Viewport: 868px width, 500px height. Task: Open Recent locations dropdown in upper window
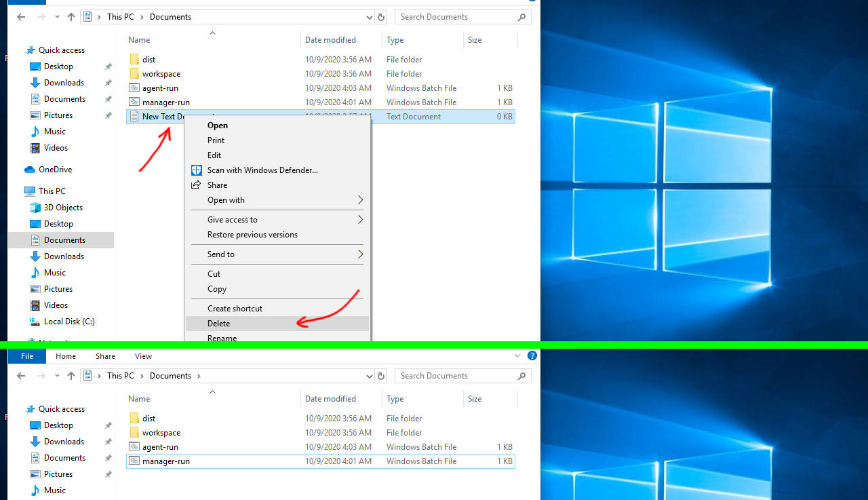coord(56,17)
